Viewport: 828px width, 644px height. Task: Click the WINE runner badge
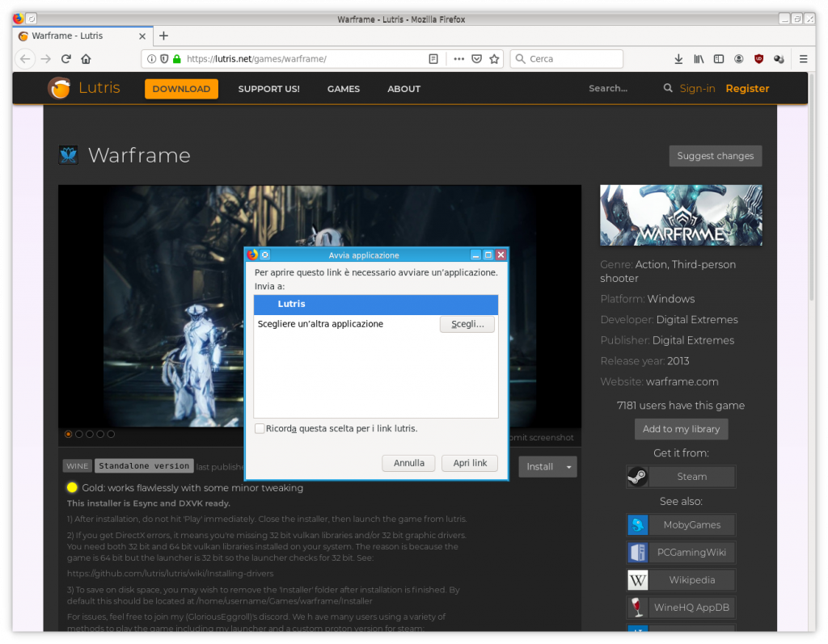[77, 466]
